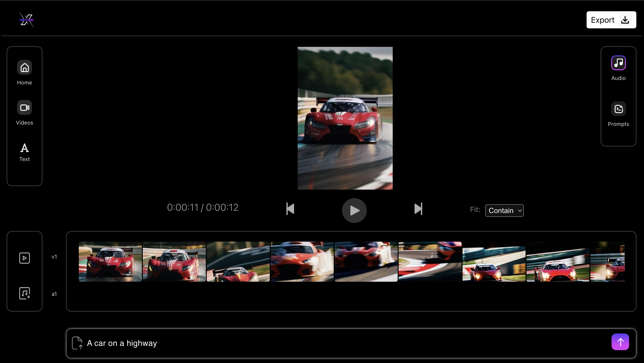Click the add video track icon

25,258
